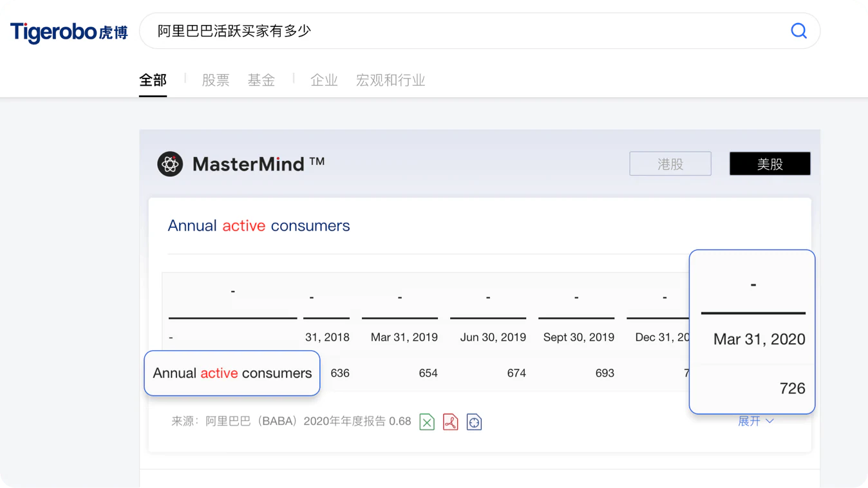Go to Tigerobo 虎博 home logo
868x488 pixels.
click(69, 32)
